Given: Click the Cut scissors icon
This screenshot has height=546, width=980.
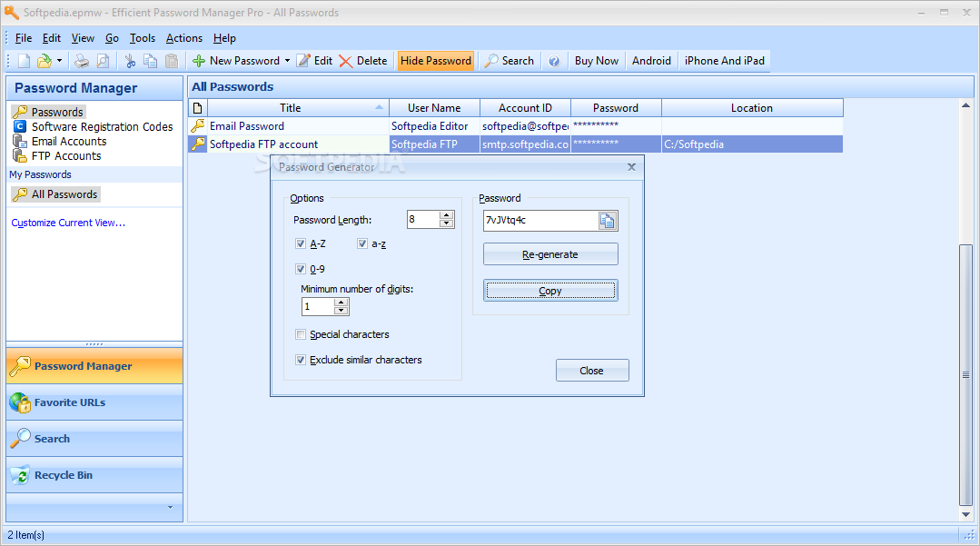Looking at the screenshot, I should (130, 61).
